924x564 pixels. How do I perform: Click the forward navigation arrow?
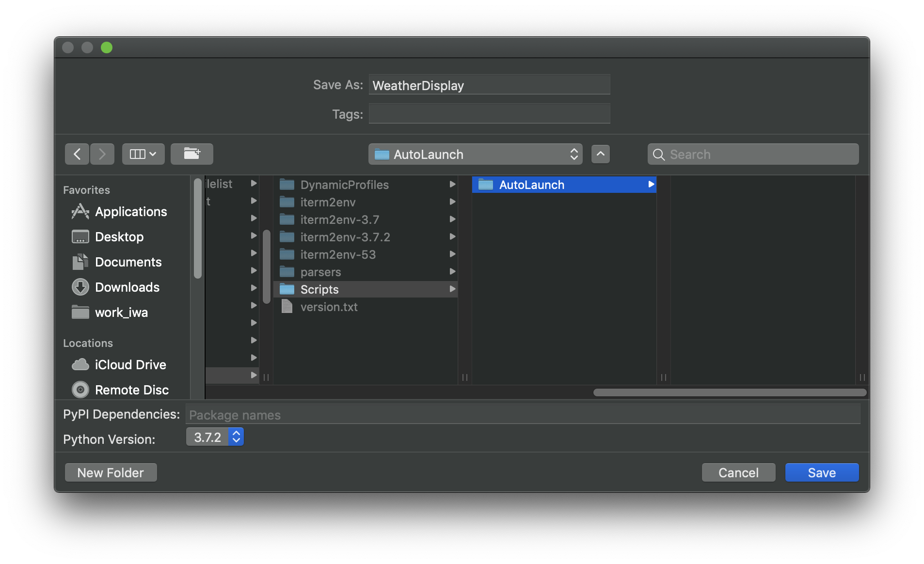102,154
